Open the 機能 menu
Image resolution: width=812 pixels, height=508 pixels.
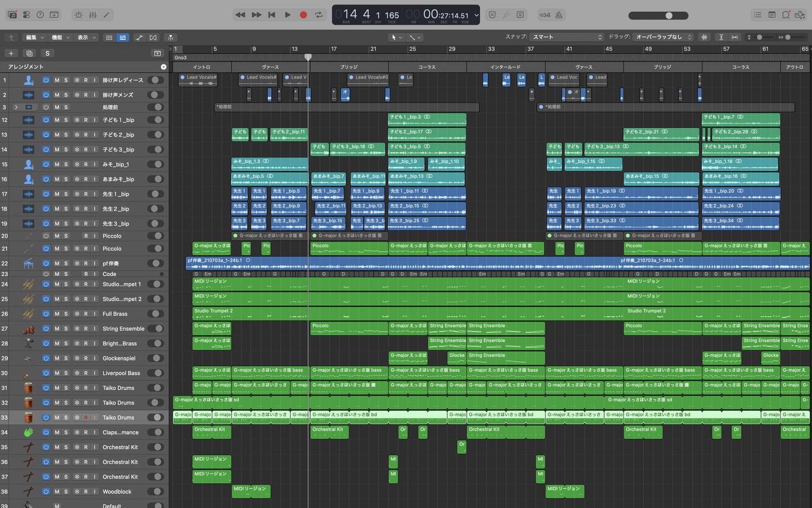(61, 37)
